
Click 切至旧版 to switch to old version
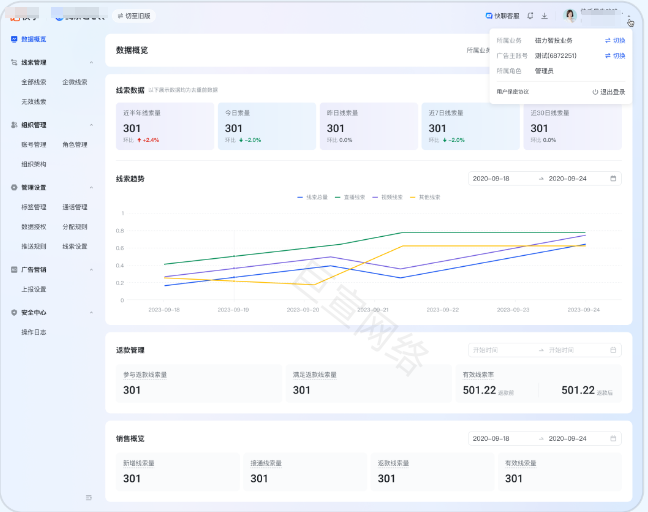[134, 16]
